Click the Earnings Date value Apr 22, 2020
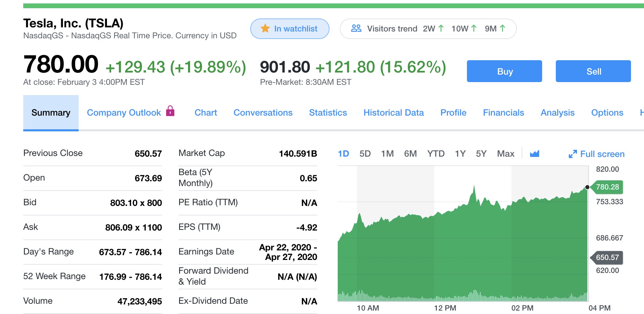Image resolution: width=644 pixels, height=314 pixels. pos(288,252)
